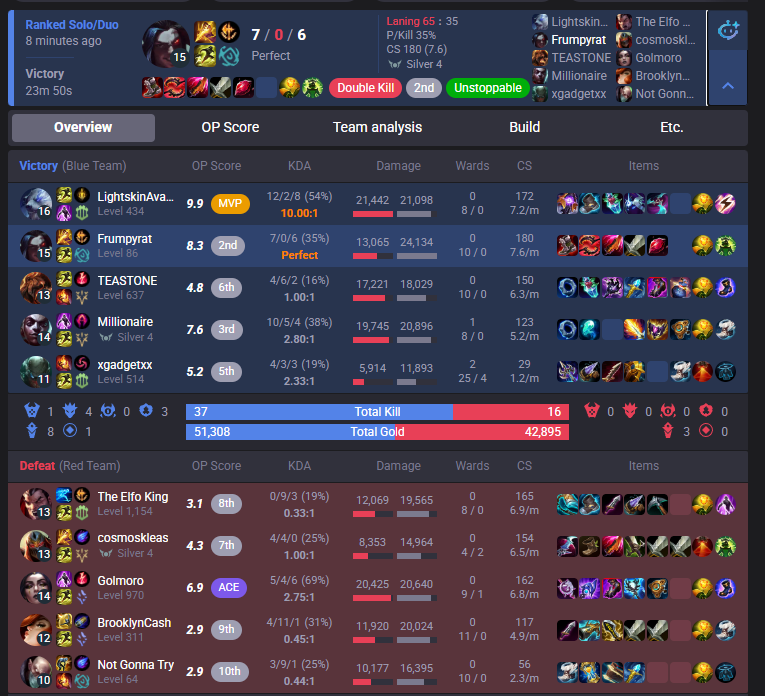Click the Double Kill badge

click(365, 88)
